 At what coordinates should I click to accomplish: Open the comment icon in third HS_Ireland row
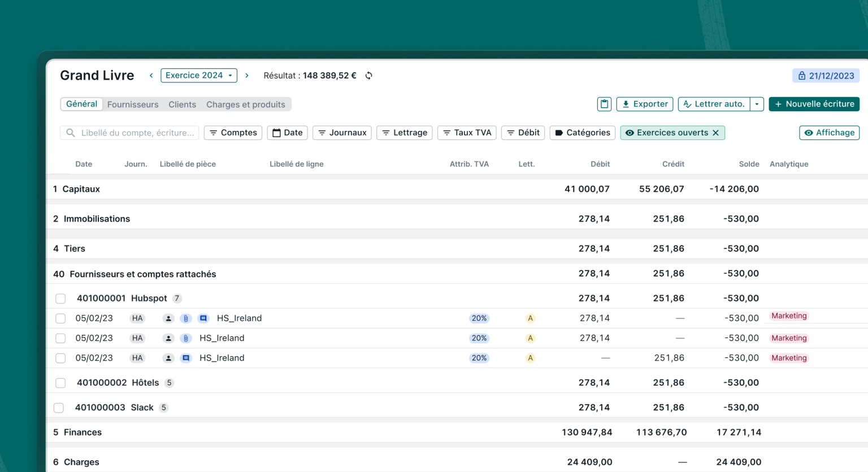pyautogui.click(x=186, y=358)
